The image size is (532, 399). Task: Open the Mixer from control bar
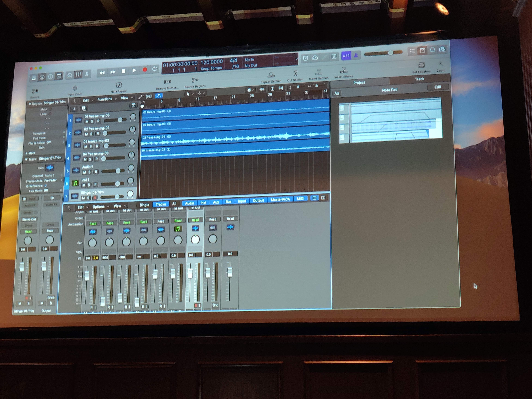78,75
